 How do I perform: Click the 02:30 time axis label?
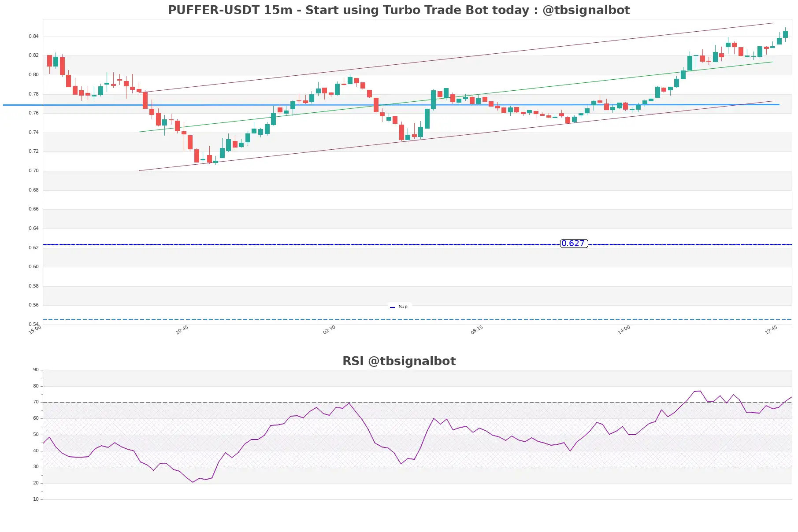click(329, 330)
